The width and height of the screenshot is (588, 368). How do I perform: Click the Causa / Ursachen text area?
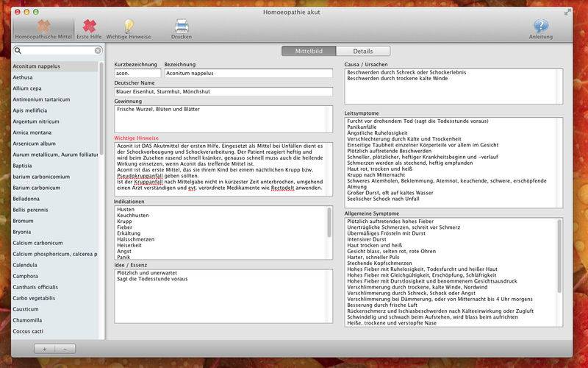pyautogui.click(x=453, y=86)
